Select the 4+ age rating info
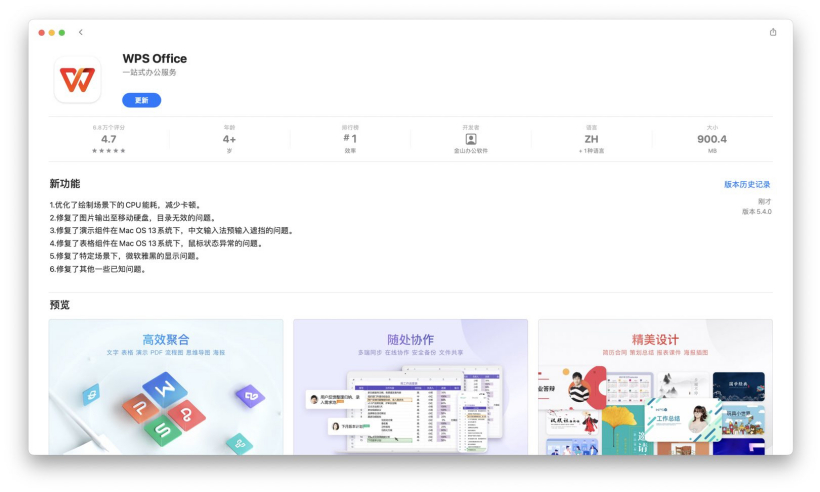Screen dimensions: 820x492 click(229, 139)
